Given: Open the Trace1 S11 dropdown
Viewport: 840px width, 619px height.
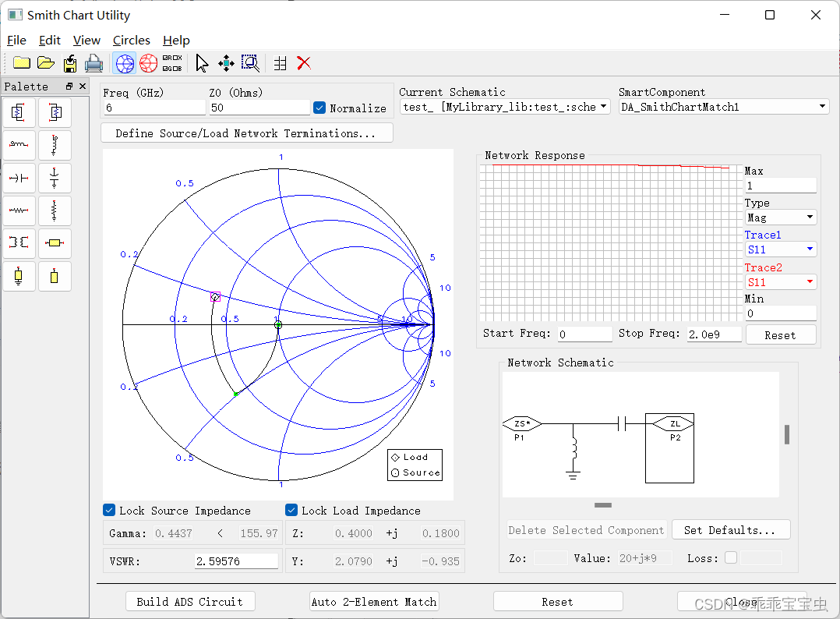Looking at the screenshot, I should 781,249.
